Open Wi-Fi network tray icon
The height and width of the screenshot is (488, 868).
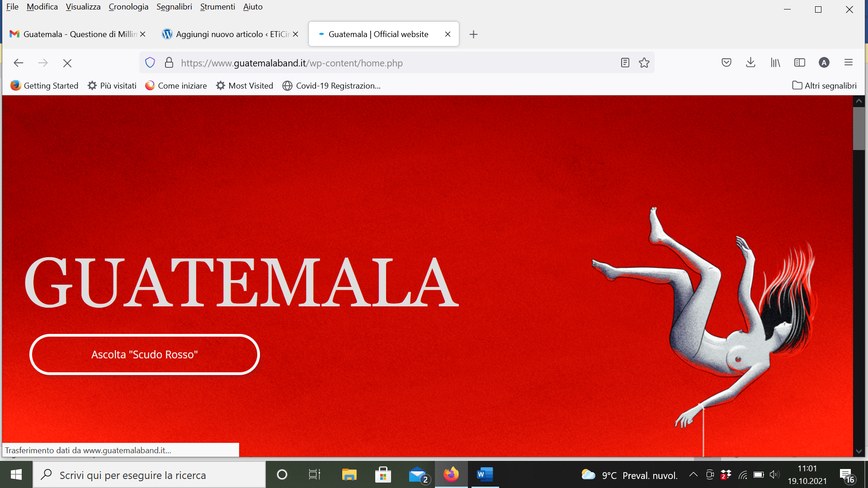(743, 474)
